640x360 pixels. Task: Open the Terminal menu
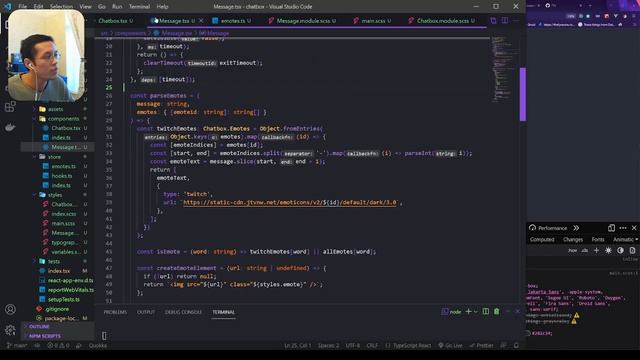[139, 7]
